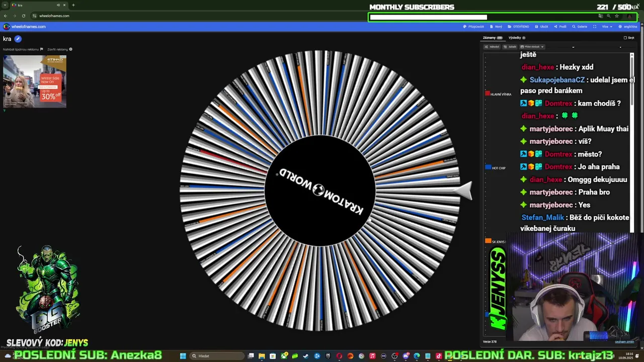This screenshot has width=644, height=362.
Task: Reload the page
Action: [24, 16]
